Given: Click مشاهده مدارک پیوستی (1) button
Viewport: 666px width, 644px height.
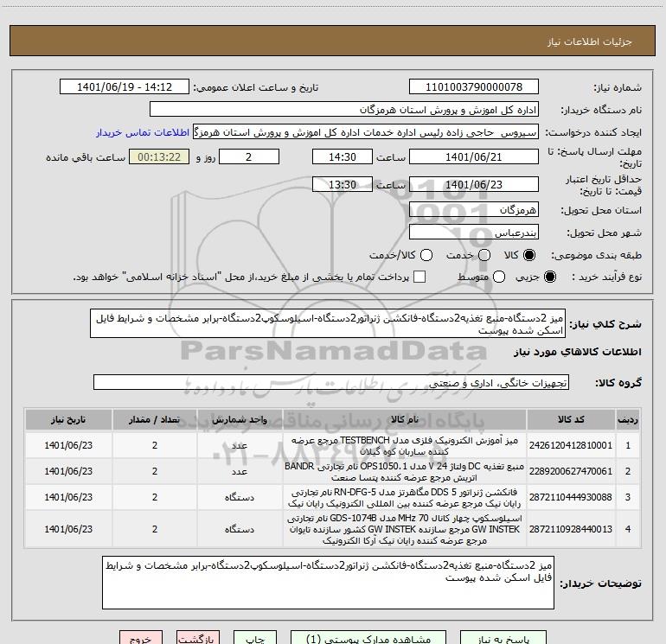Looking at the screenshot, I should tap(368, 638).
